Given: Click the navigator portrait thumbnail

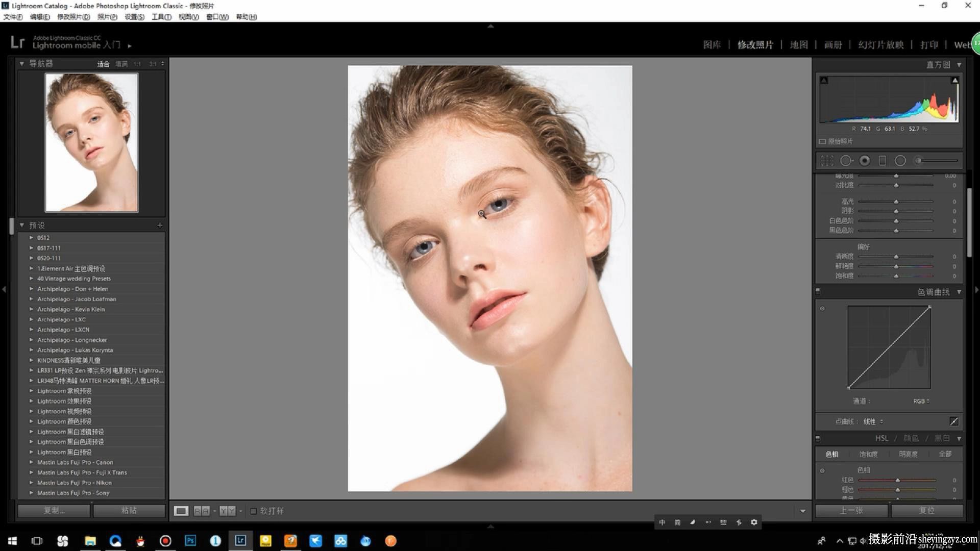Looking at the screenshot, I should (x=91, y=142).
